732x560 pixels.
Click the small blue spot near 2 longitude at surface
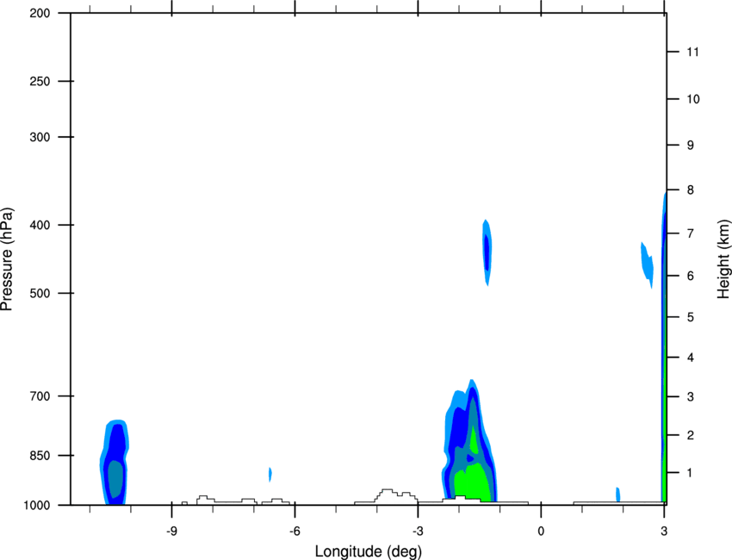[617, 495]
